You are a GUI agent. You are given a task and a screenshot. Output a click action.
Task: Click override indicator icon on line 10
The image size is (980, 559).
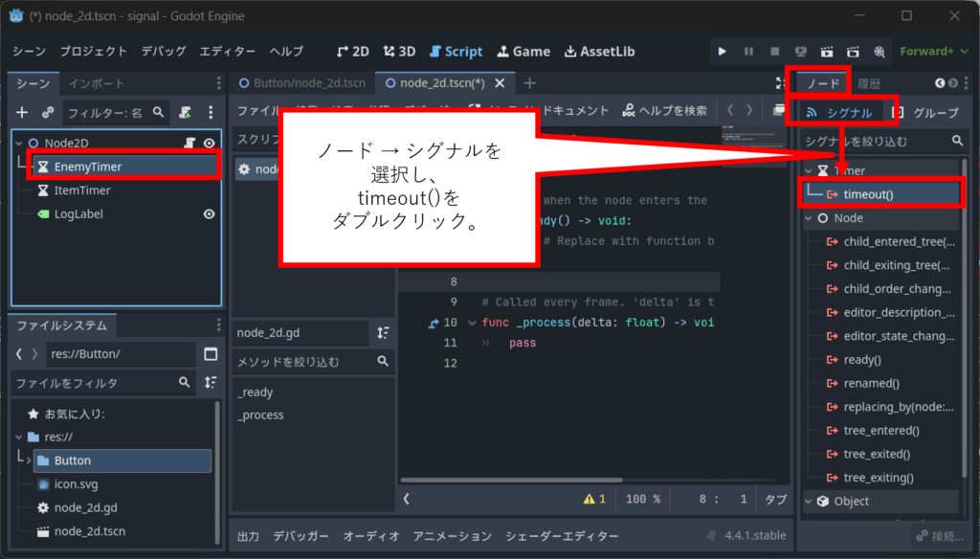coord(434,323)
